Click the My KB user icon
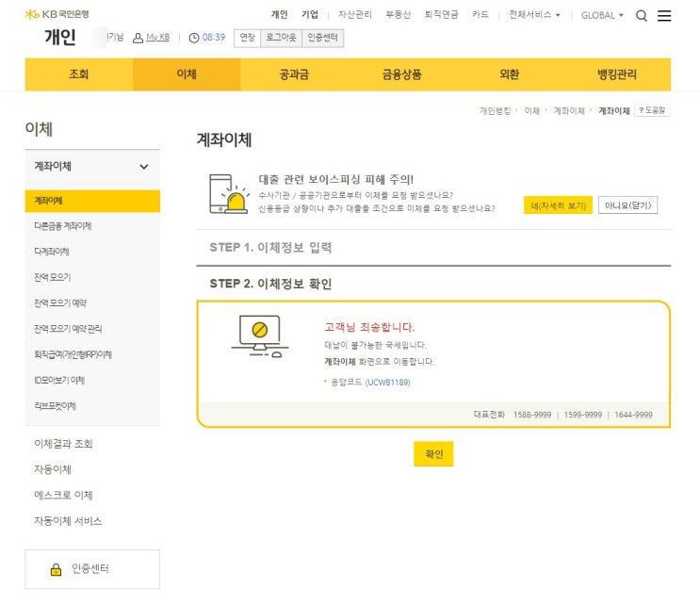Screen dimensions: 700x605 138,38
